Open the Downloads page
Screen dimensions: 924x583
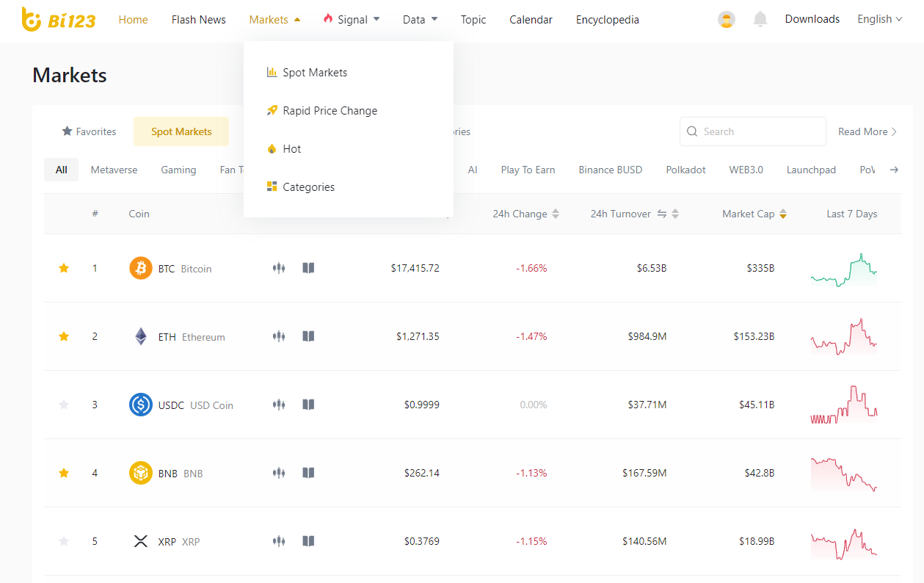[812, 19]
